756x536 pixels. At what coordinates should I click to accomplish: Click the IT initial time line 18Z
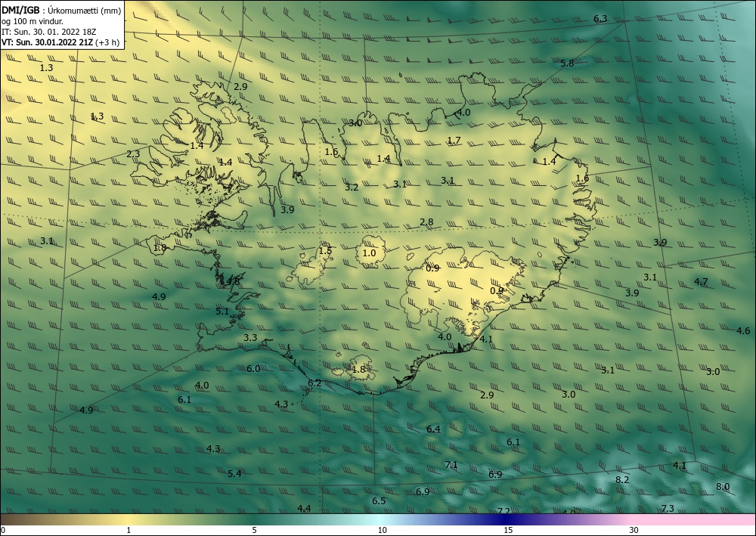[x=48, y=32]
